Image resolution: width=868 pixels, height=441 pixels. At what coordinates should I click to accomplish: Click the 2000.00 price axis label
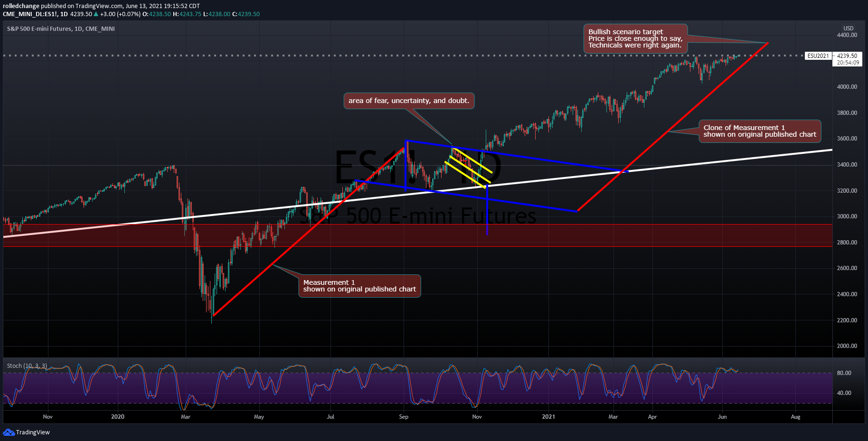[847, 346]
